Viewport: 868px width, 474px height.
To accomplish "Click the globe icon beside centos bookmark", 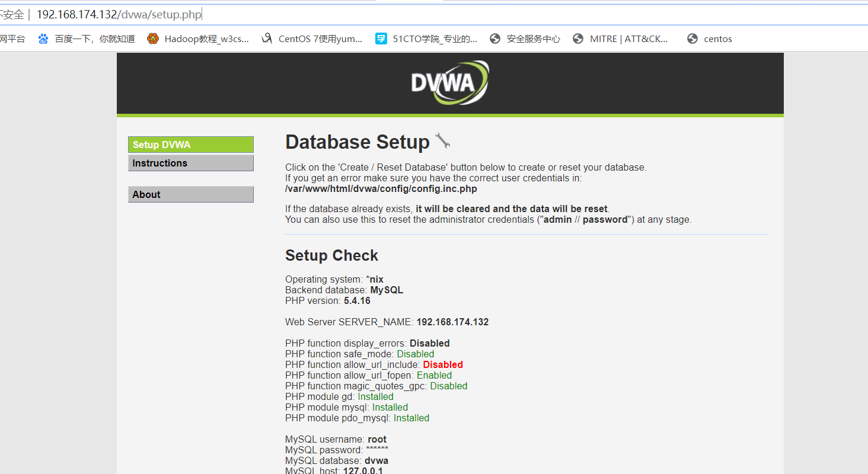I will (691, 38).
